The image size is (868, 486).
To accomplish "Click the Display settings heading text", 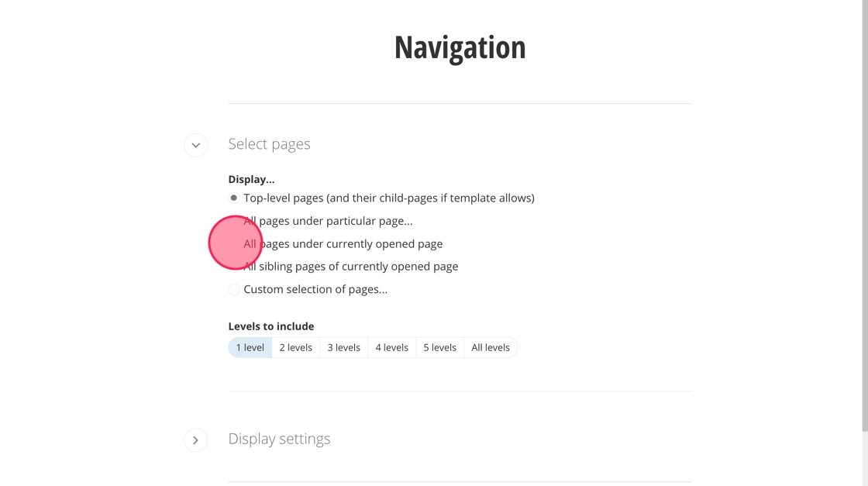I will click(x=279, y=439).
